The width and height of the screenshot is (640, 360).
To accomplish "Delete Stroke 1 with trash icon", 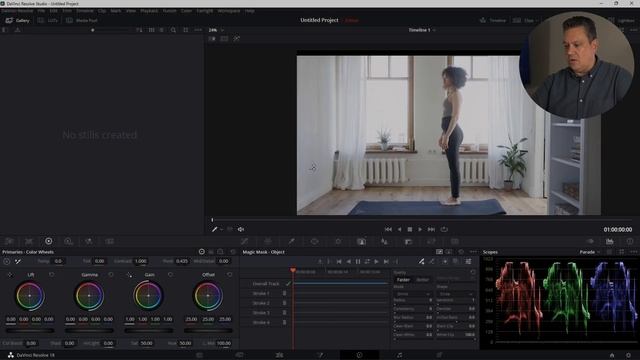I will (284, 293).
